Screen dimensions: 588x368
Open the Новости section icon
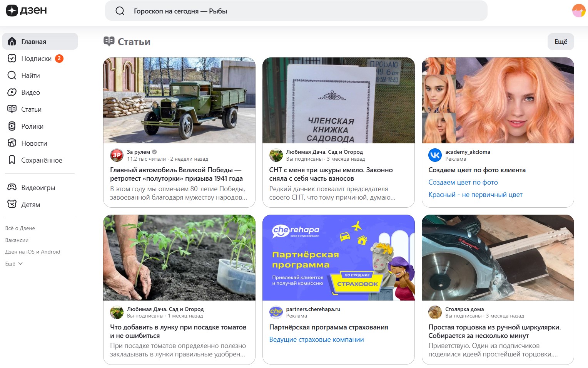[x=12, y=143]
